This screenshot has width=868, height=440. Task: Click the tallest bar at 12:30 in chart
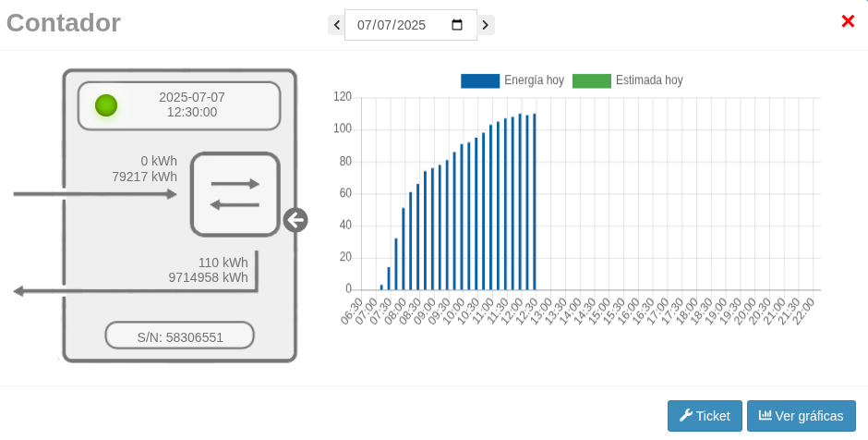(x=535, y=203)
